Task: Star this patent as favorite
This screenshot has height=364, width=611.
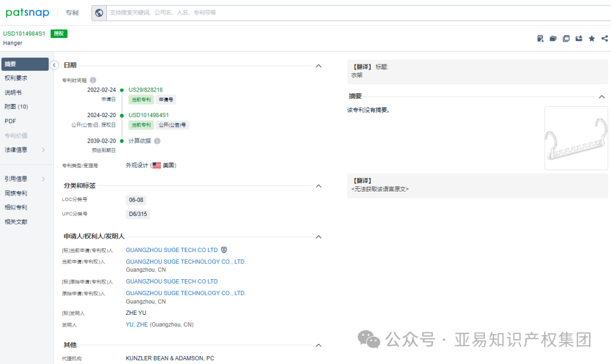Action: (x=591, y=38)
